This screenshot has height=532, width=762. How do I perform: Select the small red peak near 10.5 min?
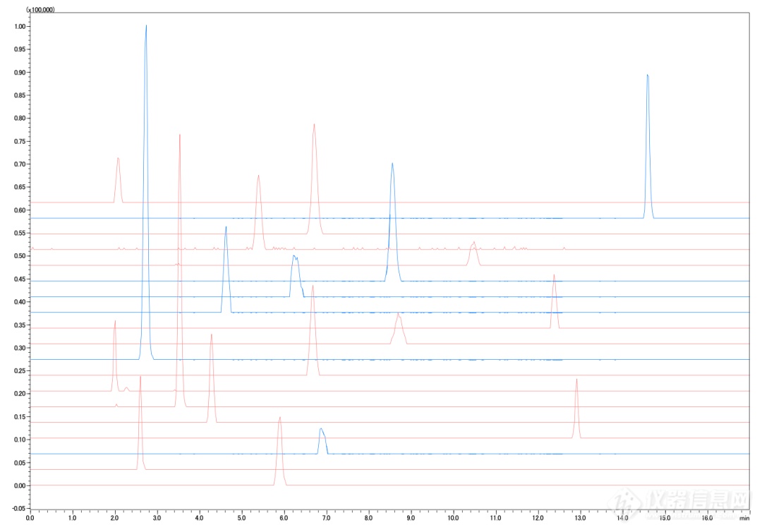(x=473, y=244)
